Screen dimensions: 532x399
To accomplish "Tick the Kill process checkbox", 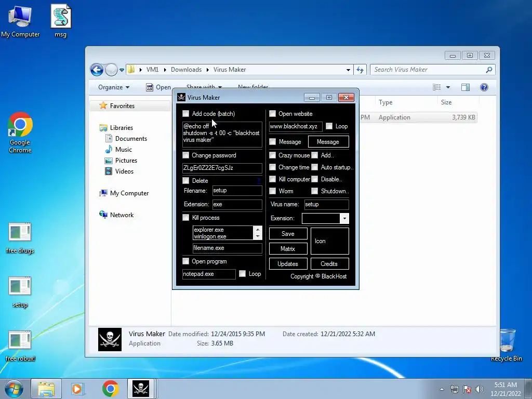I will tap(186, 218).
